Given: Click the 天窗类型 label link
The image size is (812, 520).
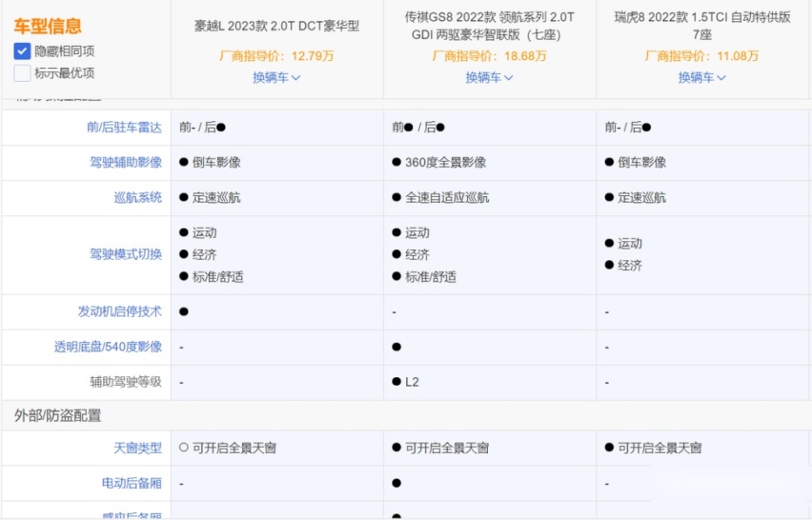Looking at the screenshot, I should 138,448.
